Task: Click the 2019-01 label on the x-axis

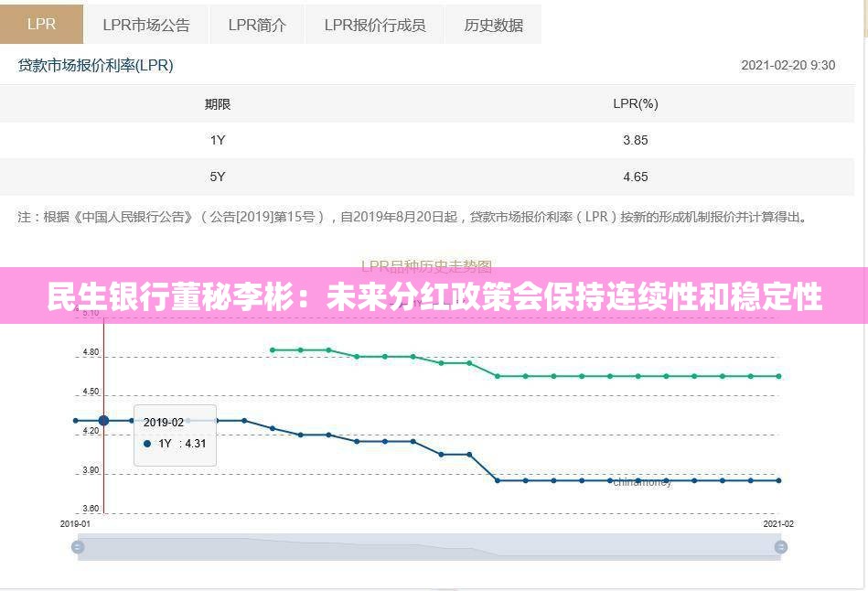Action: (75, 523)
